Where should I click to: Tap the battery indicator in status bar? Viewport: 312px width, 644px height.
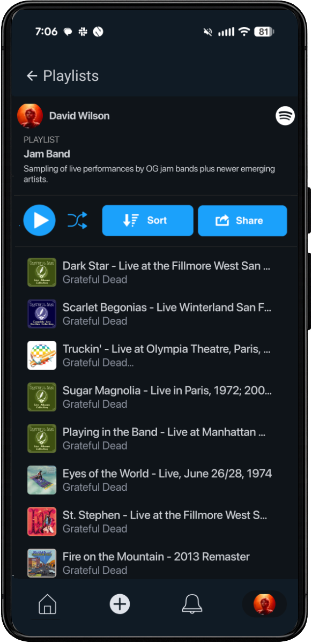point(263,32)
